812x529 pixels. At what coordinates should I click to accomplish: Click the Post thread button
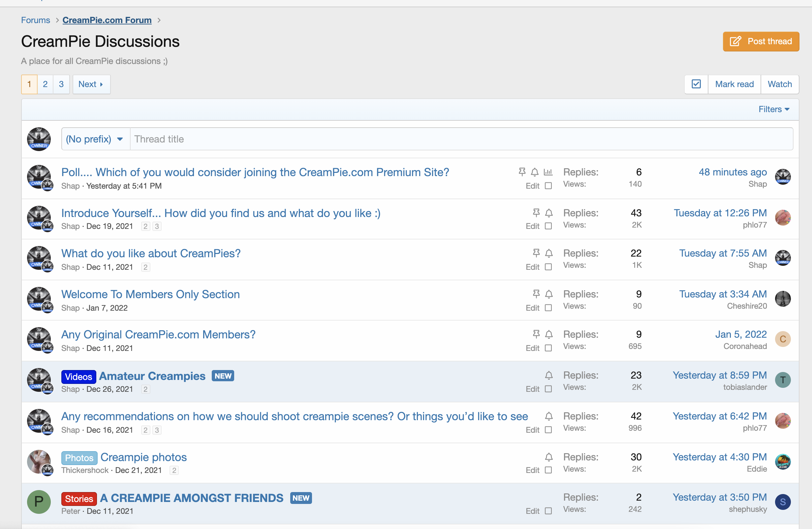761,41
